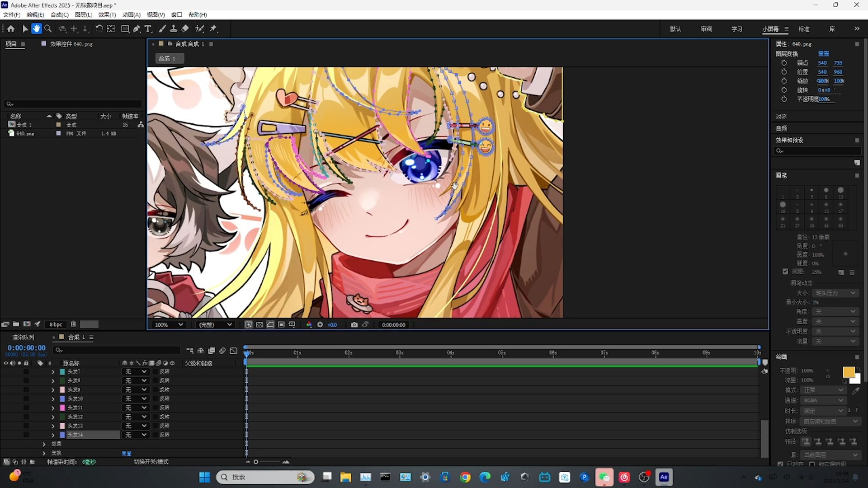Click the 8 bpc color depth button

[x=56, y=324]
